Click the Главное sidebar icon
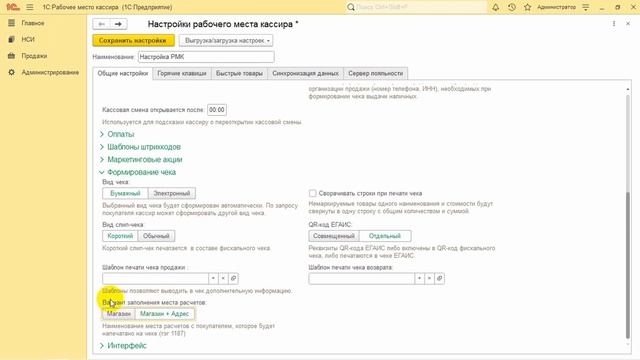 tap(11, 23)
